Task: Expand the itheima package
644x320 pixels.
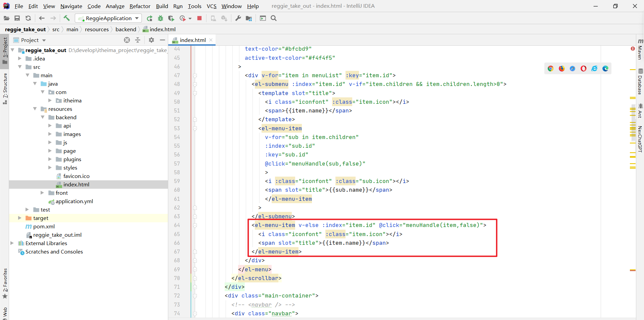Action: point(50,100)
